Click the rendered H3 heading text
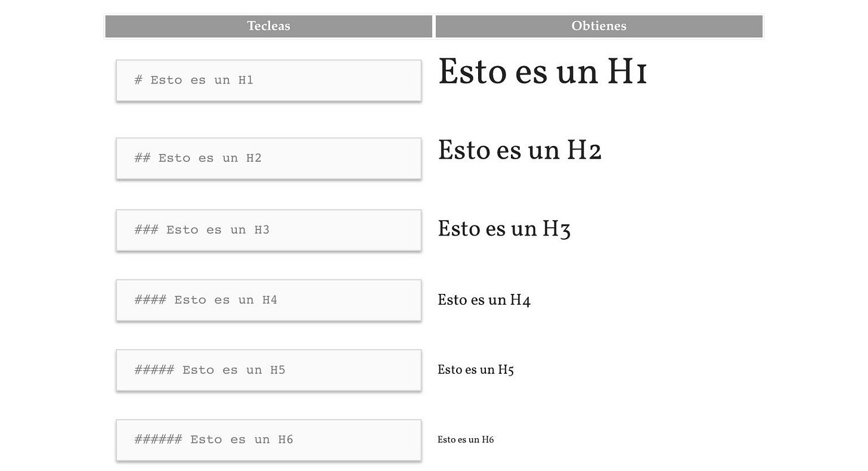The width and height of the screenshot is (868, 471). 504,229
